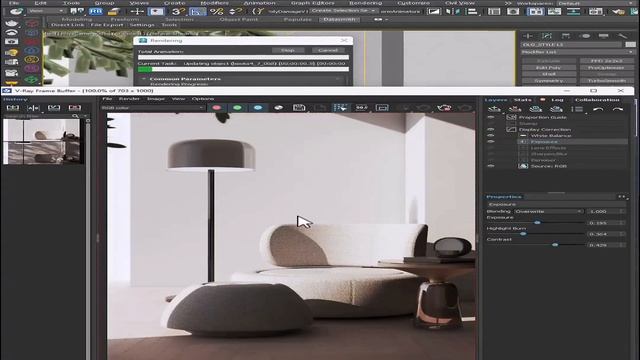Click the red channel button in Frame Buffer

click(217, 108)
